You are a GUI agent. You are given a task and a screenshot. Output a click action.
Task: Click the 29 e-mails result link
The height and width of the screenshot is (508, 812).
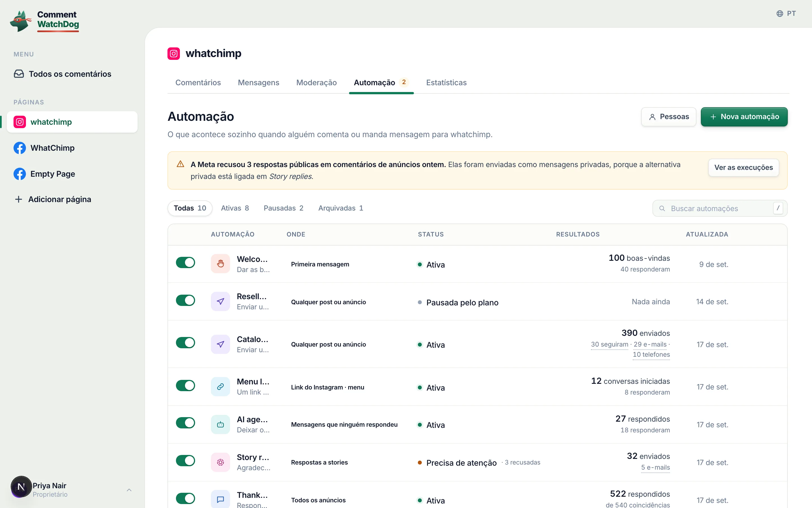pyautogui.click(x=650, y=344)
